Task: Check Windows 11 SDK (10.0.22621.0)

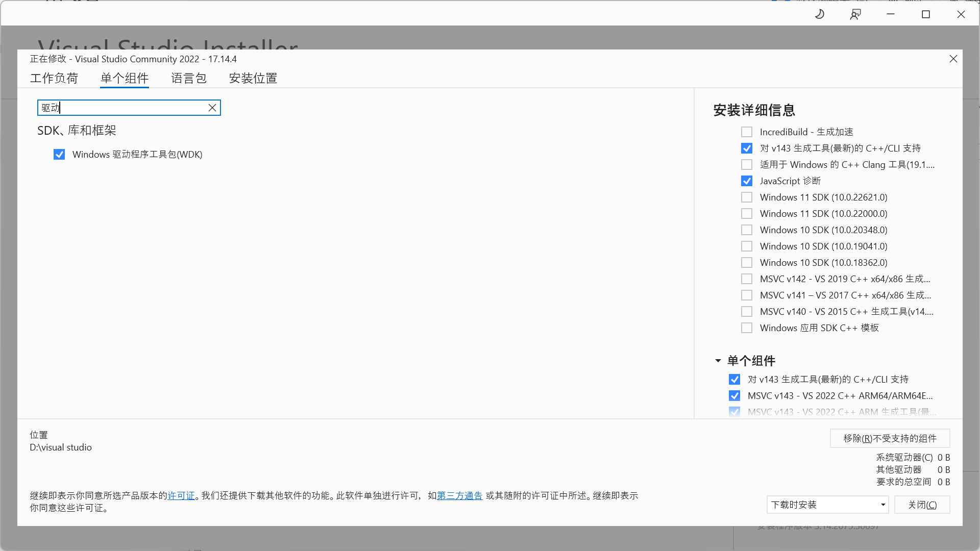Action: (x=747, y=197)
